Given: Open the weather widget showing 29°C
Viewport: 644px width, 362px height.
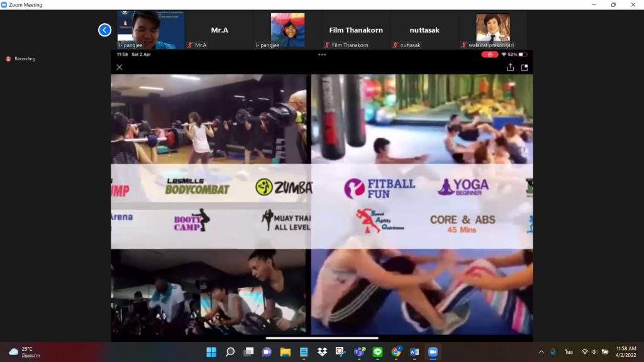Looking at the screenshot, I should [25, 352].
